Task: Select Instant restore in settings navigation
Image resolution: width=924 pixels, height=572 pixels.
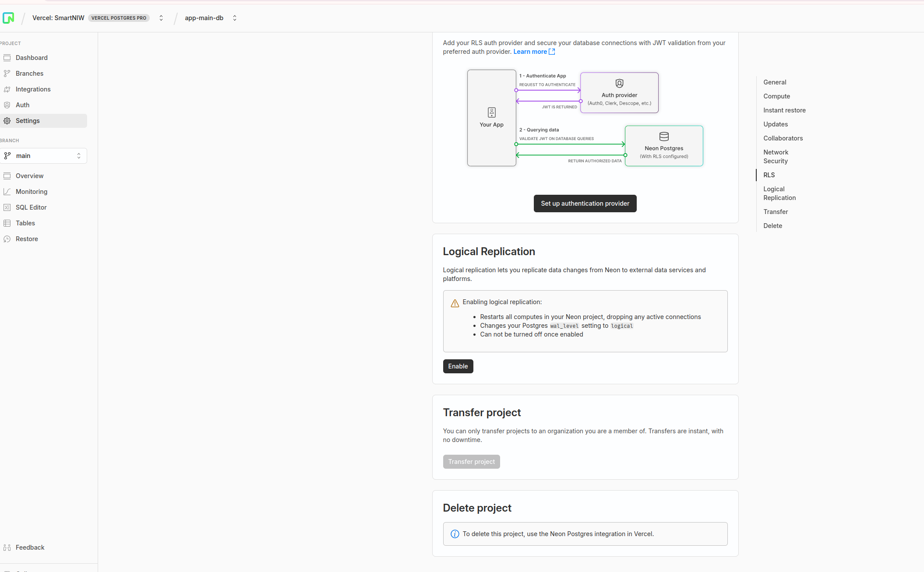Action: 784,110
